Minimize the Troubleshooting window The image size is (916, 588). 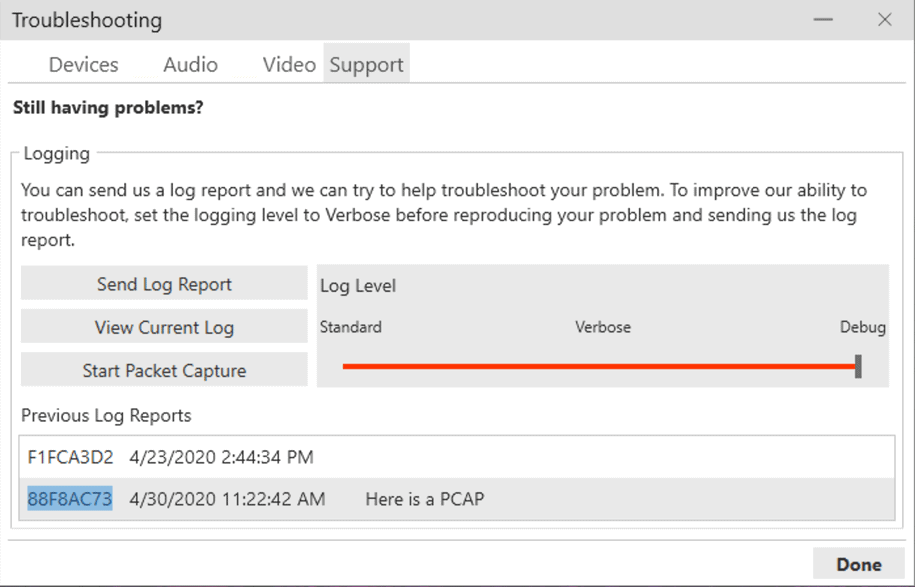click(823, 20)
